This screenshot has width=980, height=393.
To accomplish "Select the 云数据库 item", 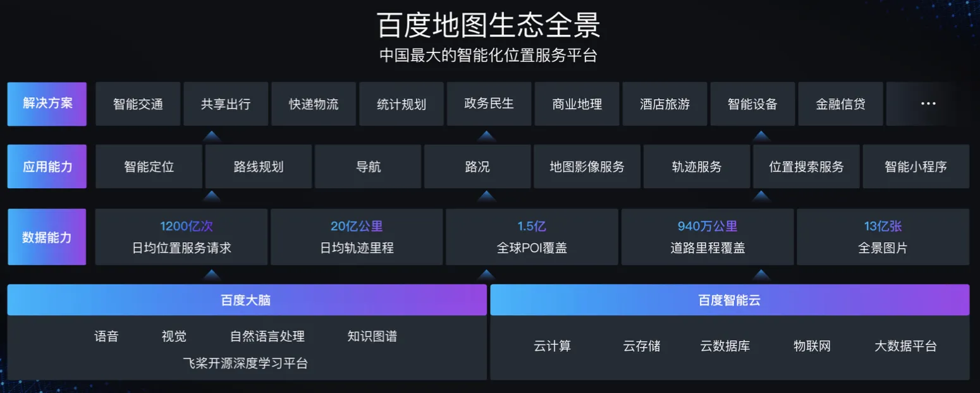I will click(x=725, y=346).
